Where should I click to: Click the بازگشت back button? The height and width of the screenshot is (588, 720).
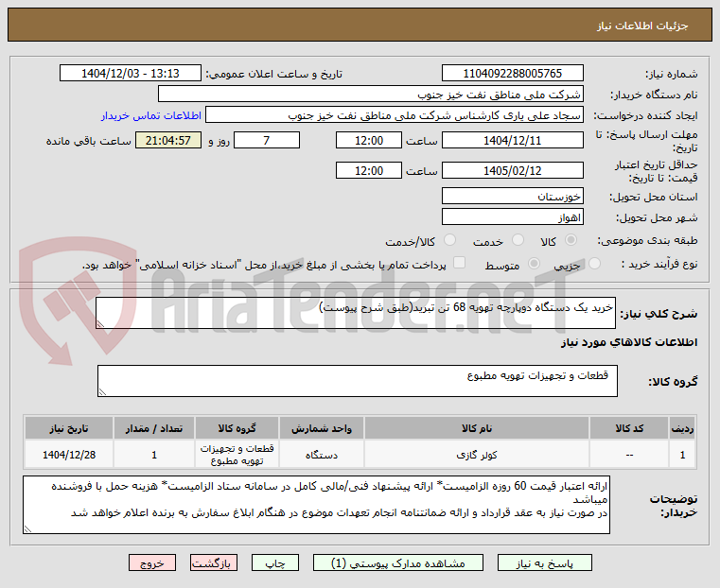point(214,563)
